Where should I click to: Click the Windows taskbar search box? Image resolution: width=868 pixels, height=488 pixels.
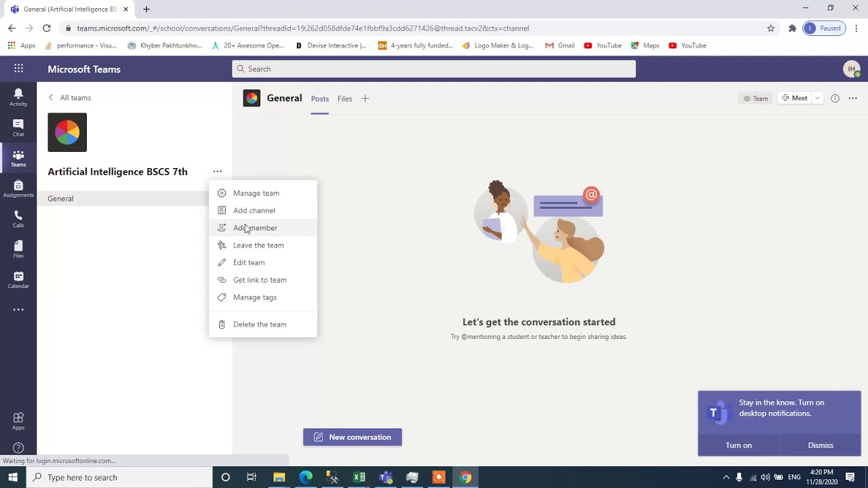point(119,477)
